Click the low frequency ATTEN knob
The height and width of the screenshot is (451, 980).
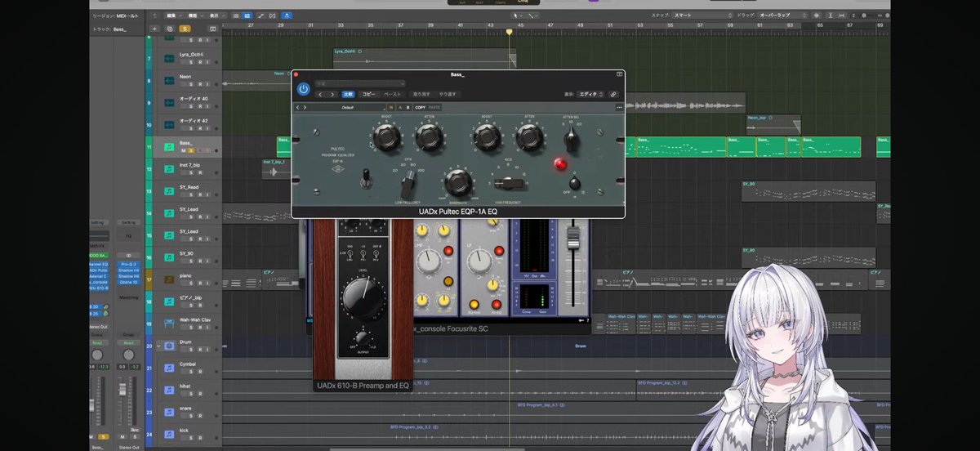tap(430, 137)
